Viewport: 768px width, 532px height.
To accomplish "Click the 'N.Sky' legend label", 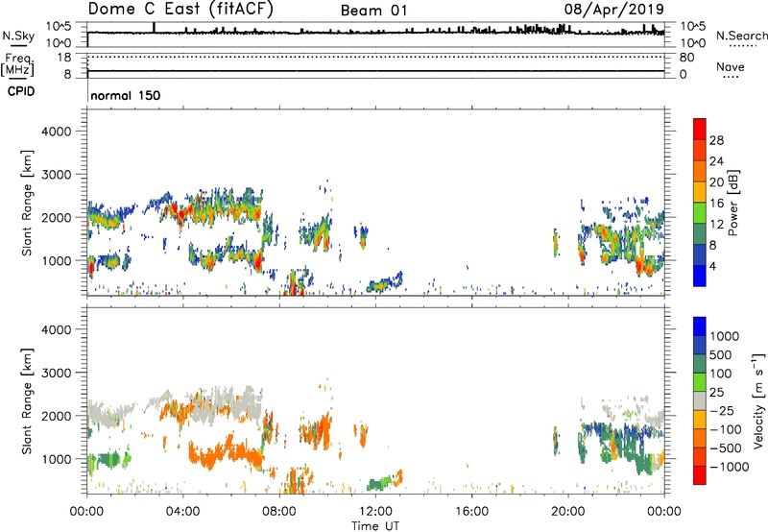I will tap(18, 36).
